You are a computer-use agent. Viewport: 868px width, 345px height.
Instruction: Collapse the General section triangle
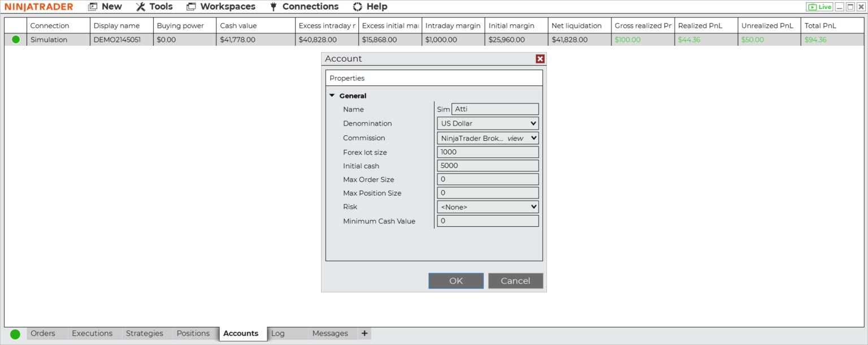(332, 96)
